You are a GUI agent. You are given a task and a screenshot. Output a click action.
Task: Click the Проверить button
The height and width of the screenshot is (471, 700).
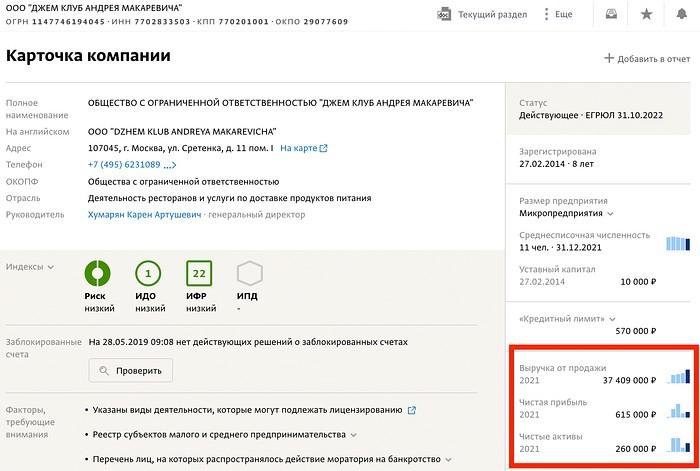pos(130,371)
